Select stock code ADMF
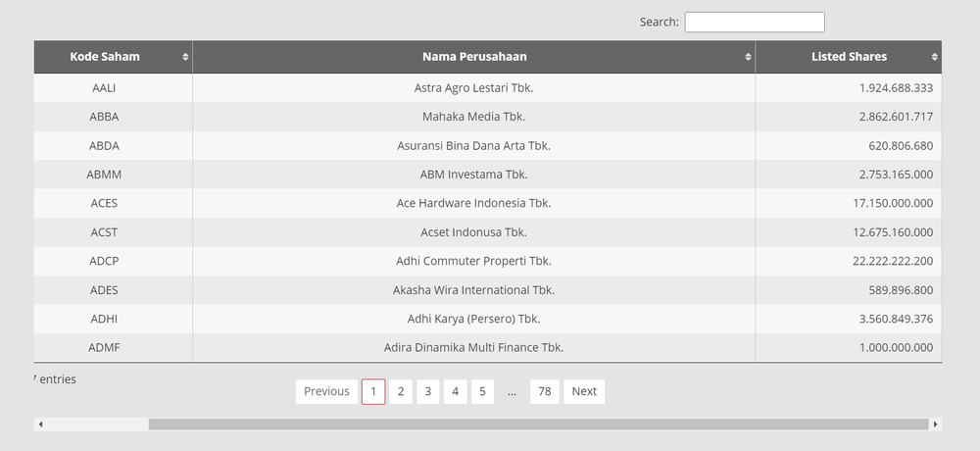Viewport: 980px width, 451px height. [104, 348]
